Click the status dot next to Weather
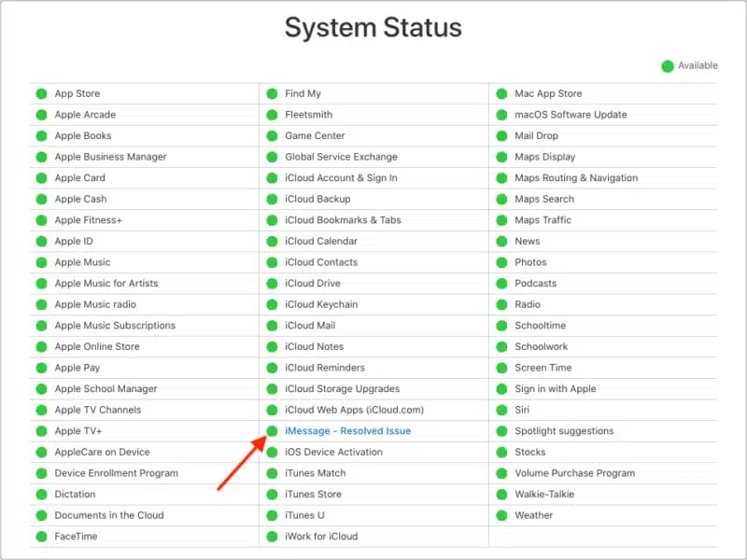Viewport: 747px width, 560px height. click(501, 515)
